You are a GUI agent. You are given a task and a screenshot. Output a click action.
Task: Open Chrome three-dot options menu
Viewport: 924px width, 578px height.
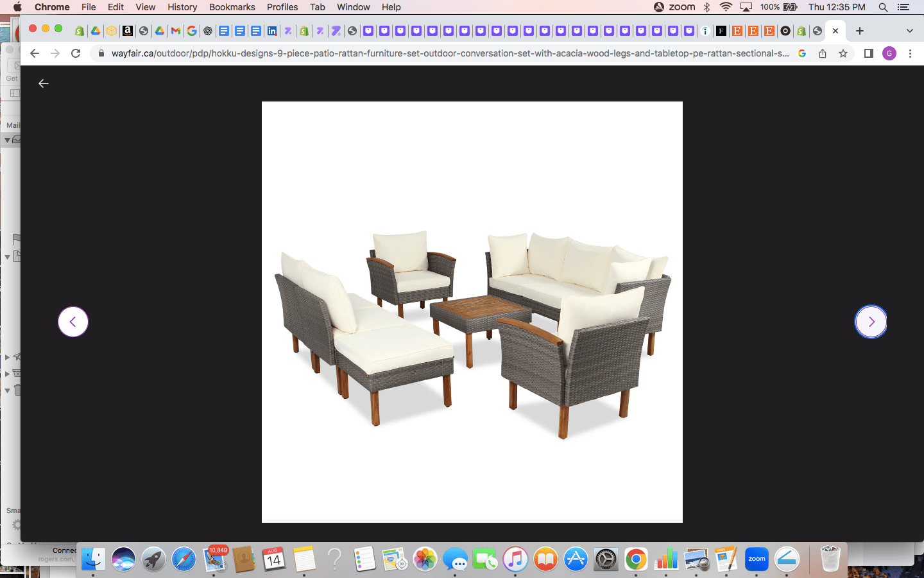(910, 53)
